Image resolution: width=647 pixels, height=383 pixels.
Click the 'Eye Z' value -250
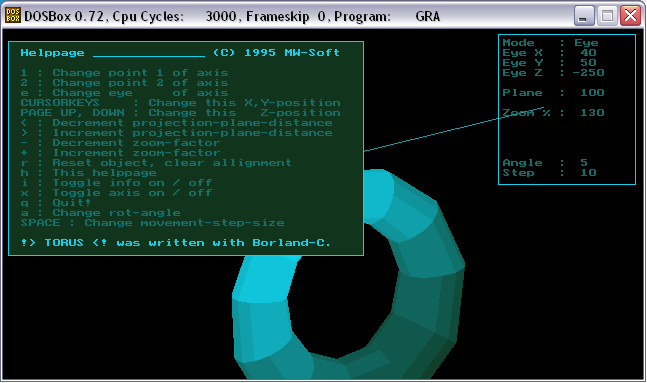click(x=588, y=73)
